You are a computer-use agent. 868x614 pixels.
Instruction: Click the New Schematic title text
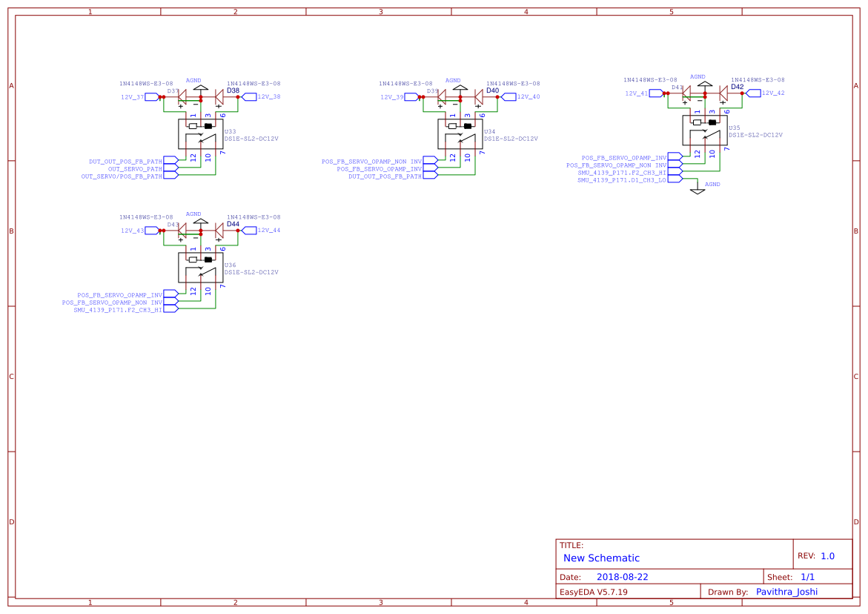point(602,558)
